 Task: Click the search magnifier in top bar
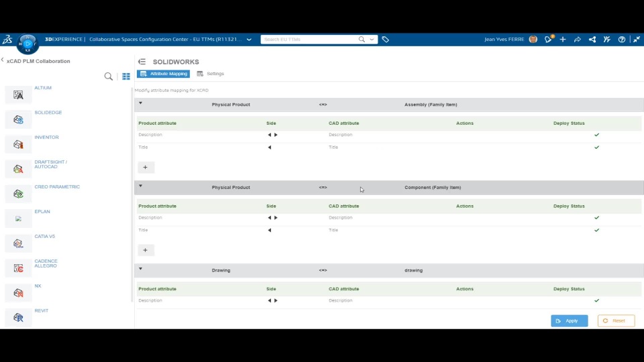[x=362, y=40]
